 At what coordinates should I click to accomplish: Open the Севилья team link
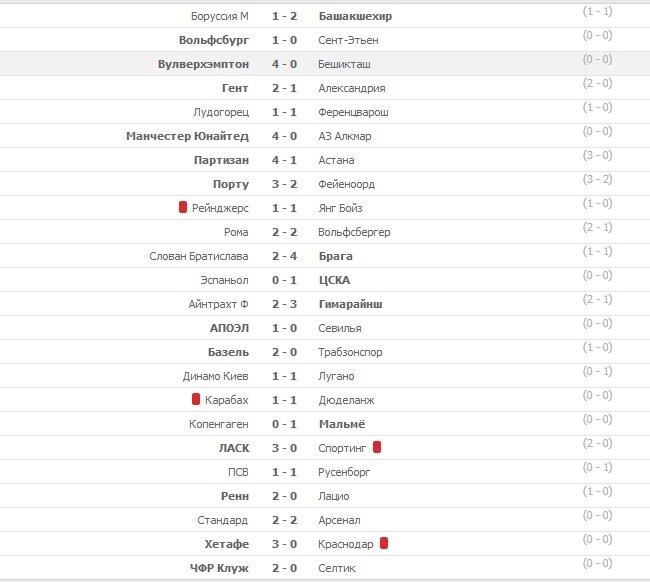[x=340, y=328]
